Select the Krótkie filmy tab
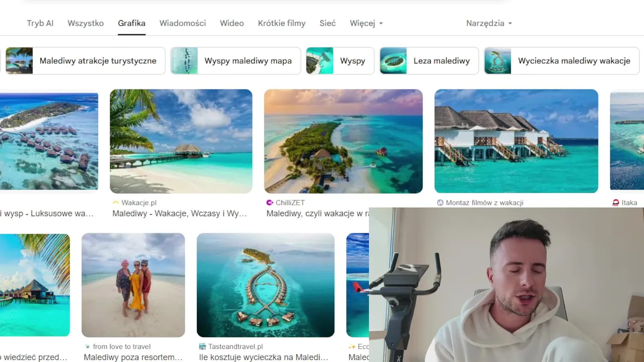Viewport: 644px width, 362px height. click(x=282, y=23)
